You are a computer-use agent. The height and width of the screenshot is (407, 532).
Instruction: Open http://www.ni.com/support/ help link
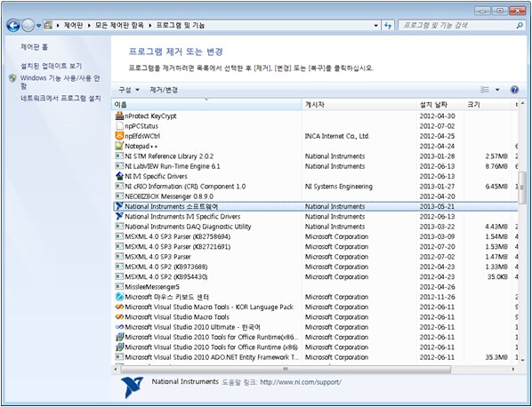(x=301, y=382)
